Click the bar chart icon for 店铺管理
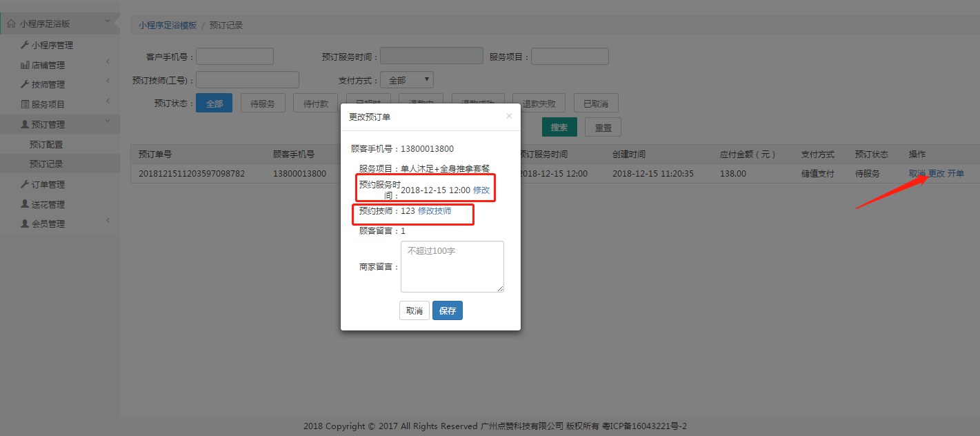This screenshot has width=980, height=436. pyautogui.click(x=25, y=65)
